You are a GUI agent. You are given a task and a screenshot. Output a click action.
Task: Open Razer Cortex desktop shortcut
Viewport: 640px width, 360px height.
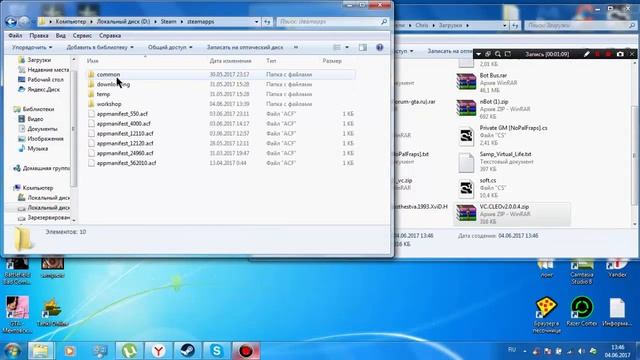[x=582, y=311]
